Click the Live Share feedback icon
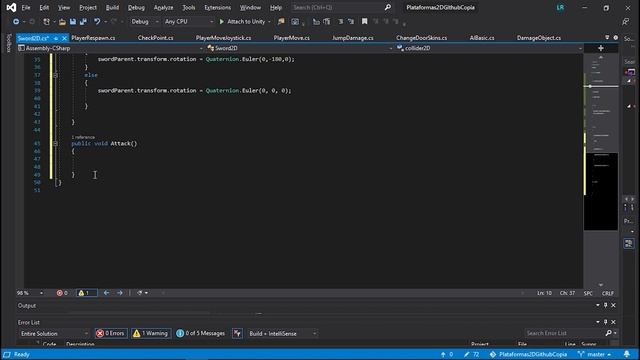Viewport: 640px width, 360px height. point(626,22)
